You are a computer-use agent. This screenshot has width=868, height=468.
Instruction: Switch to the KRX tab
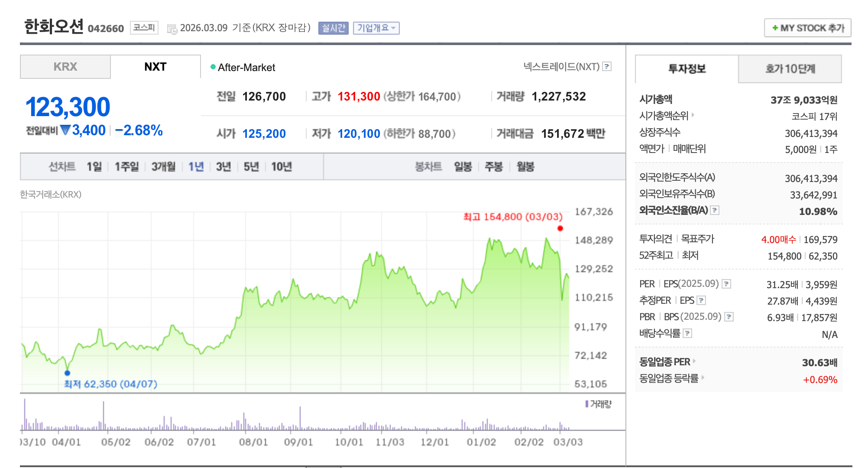[x=65, y=67]
